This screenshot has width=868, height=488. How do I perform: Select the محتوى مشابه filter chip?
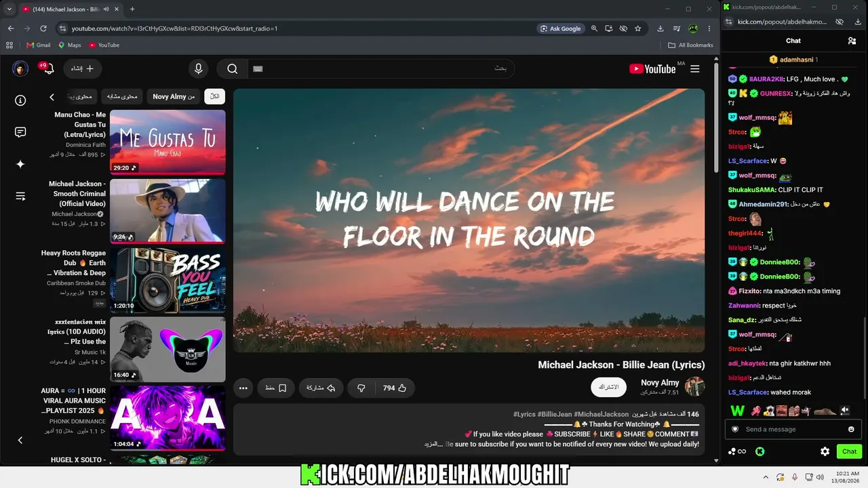click(122, 96)
